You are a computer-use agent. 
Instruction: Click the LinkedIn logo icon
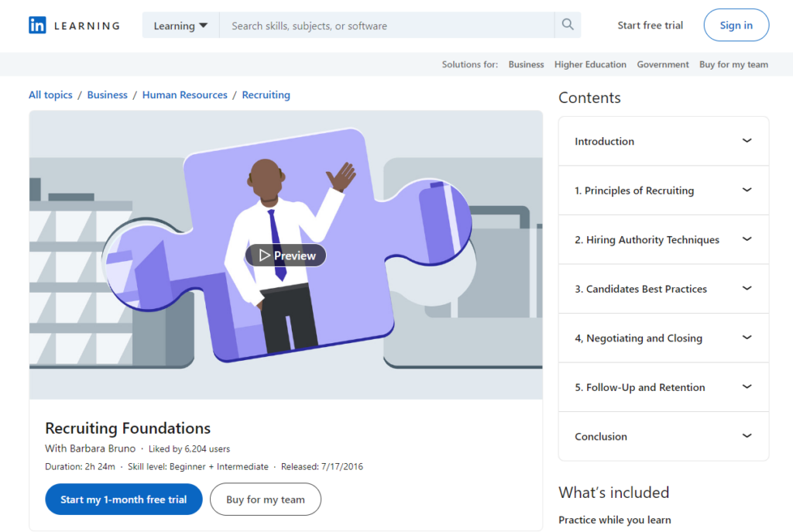pos(37,26)
